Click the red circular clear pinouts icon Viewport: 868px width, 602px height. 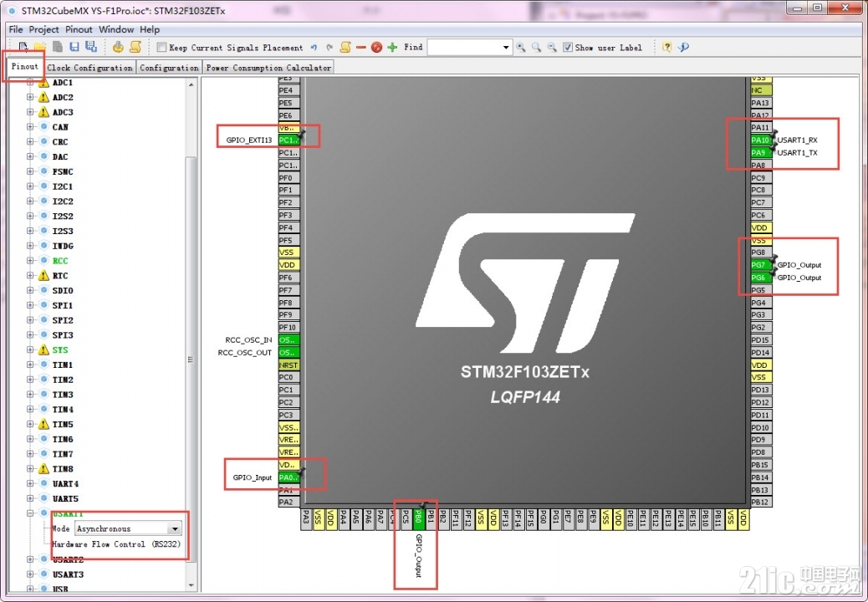click(376, 48)
